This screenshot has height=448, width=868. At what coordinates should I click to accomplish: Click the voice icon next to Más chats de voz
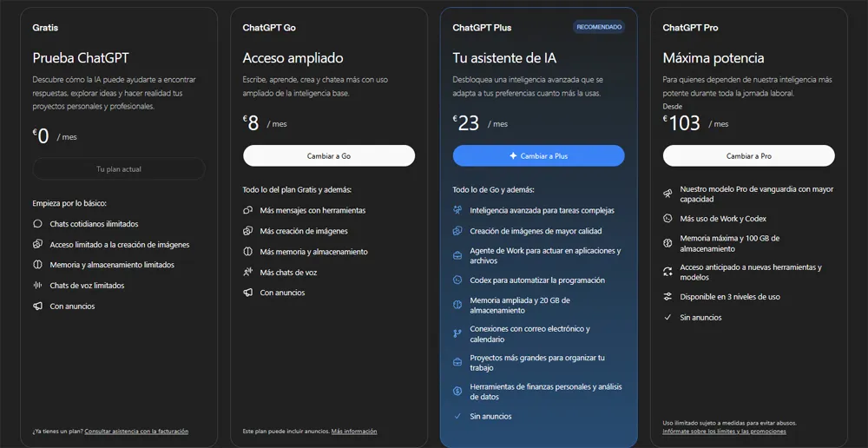coord(248,272)
